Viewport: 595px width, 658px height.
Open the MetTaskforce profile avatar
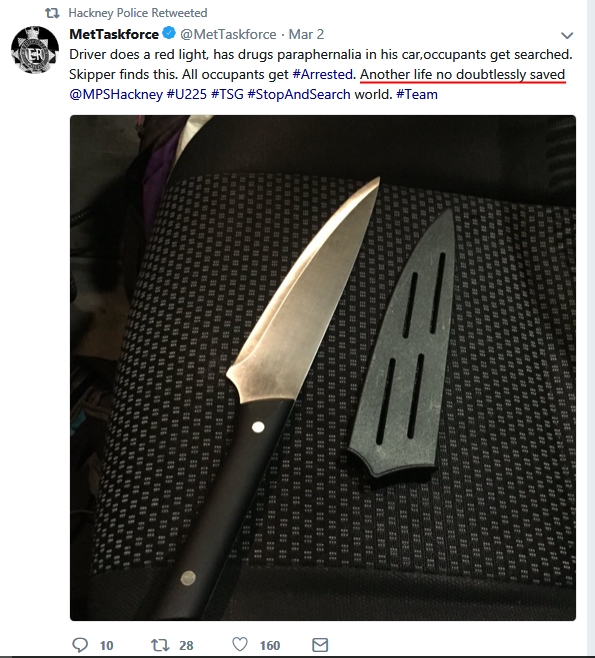pyautogui.click(x=35, y=50)
